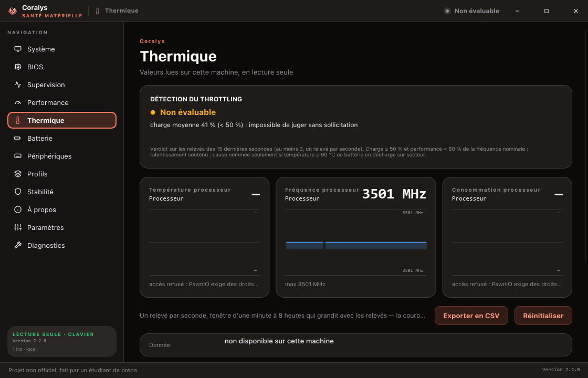The image size is (588, 378).
Task: Click the status dot icon beside Non évaluable in title bar
Action: 447,11
